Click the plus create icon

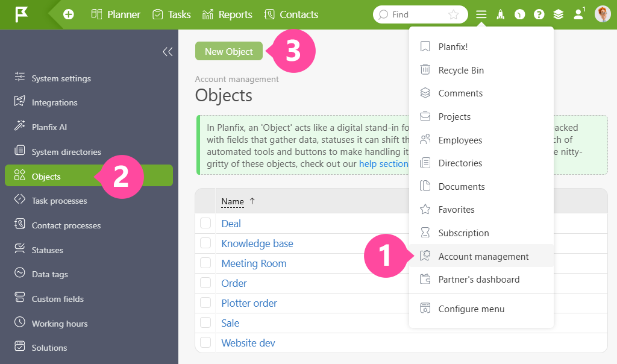point(69,14)
